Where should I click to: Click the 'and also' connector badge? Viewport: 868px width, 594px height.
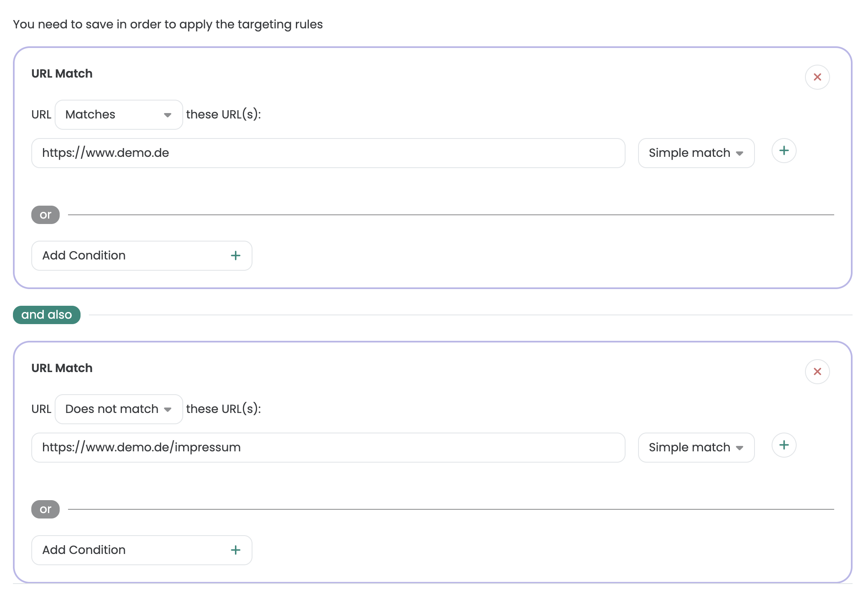(x=47, y=315)
